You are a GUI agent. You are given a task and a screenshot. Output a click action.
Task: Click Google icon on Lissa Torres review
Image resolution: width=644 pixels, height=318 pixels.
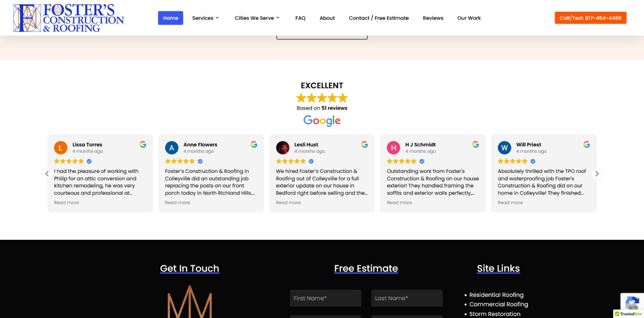click(143, 144)
